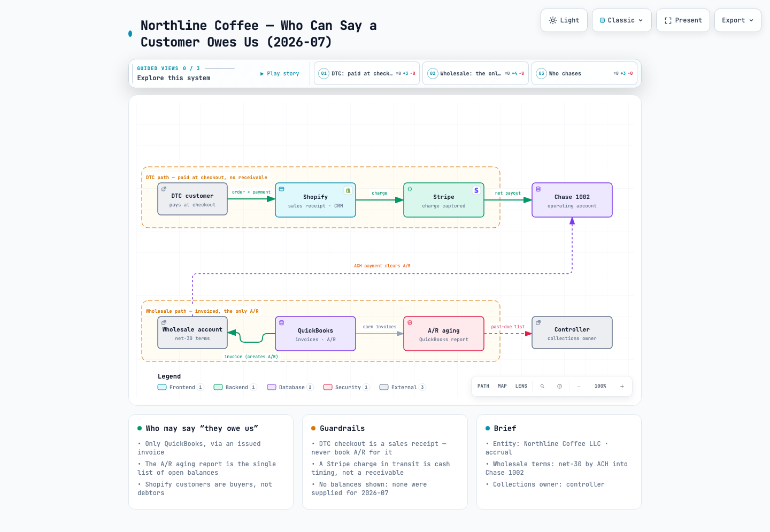The width and height of the screenshot is (770, 532).
Task: Click Play story
Action: click(280, 74)
